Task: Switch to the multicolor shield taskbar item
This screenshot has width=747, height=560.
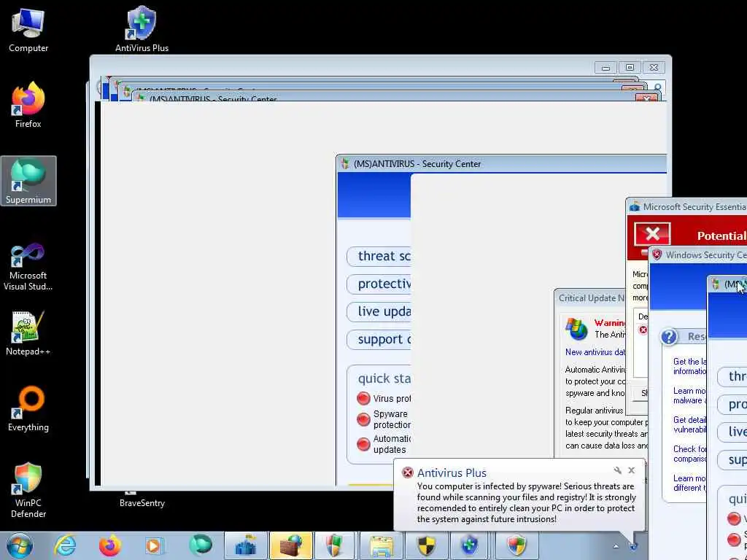Action: click(x=516, y=545)
